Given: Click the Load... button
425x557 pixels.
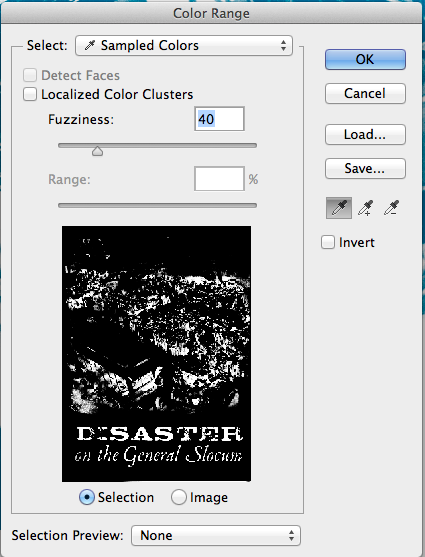Looking at the screenshot, I should click(x=365, y=134).
